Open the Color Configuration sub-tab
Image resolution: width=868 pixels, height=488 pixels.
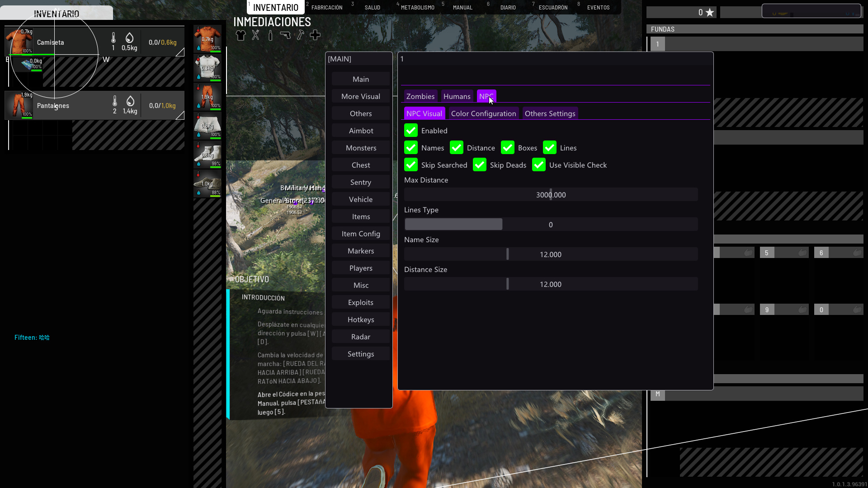click(x=483, y=113)
